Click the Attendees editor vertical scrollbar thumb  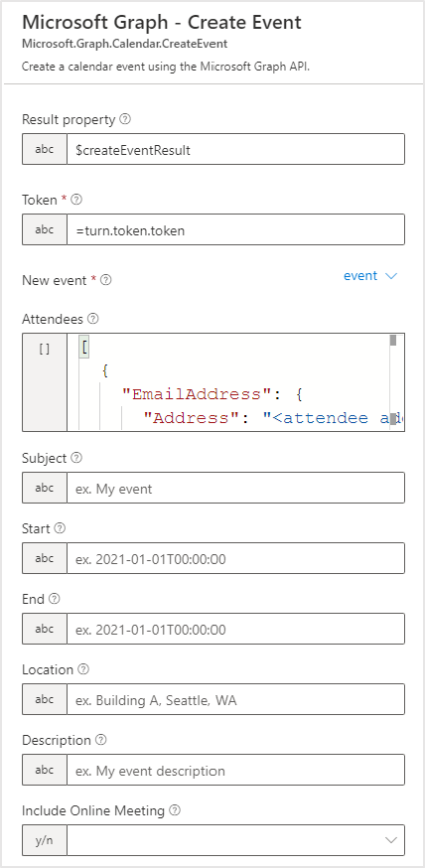tap(393, 340)
